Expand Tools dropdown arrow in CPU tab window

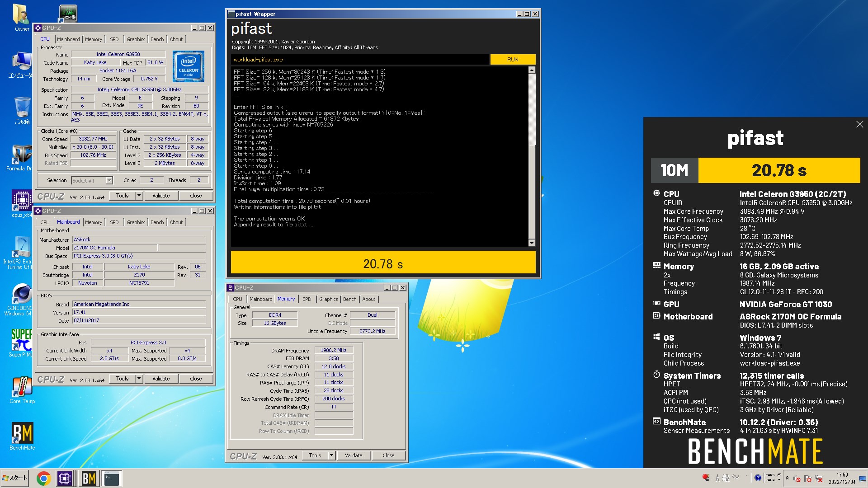pos(139,196)
